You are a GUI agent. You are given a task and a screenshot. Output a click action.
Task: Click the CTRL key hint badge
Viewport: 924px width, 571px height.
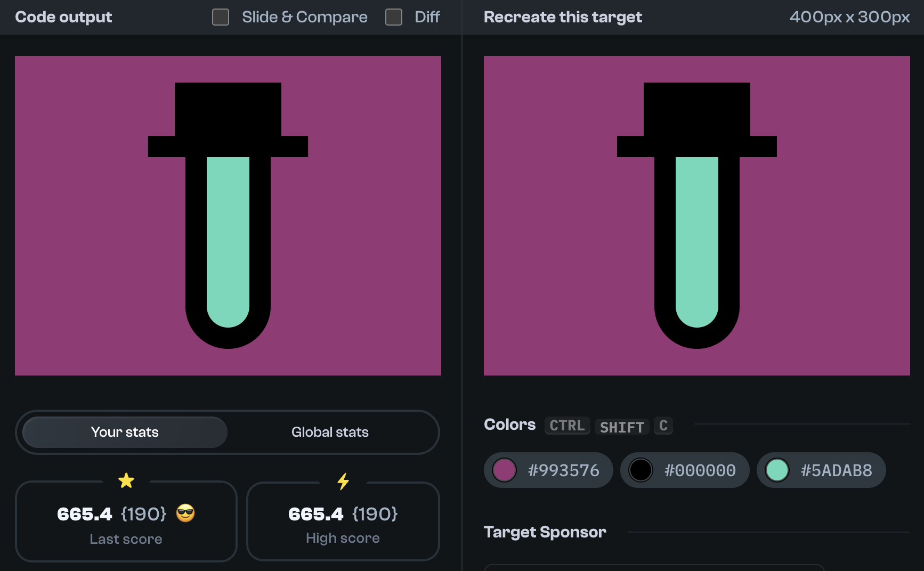click(567, 426)
